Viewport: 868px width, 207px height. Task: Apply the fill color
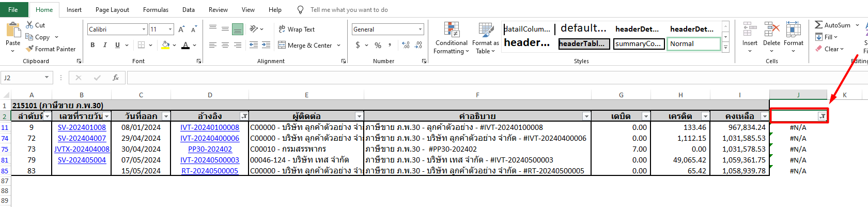pos(165,45)
